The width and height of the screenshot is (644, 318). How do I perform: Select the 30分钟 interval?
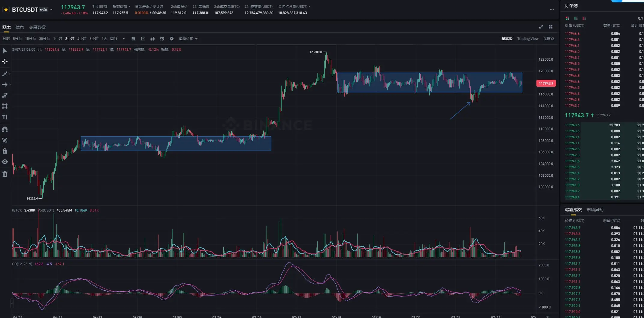click(44, 39)
